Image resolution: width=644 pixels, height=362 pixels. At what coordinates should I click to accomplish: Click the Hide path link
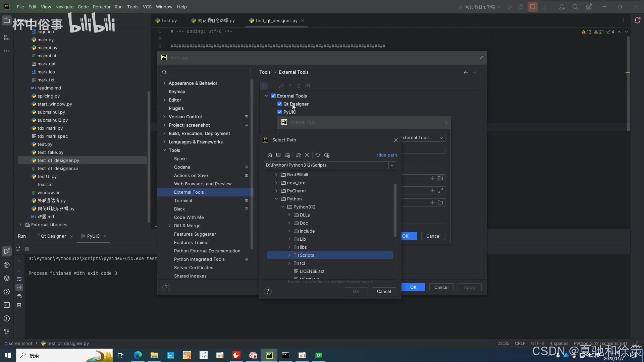click(386, 155)
